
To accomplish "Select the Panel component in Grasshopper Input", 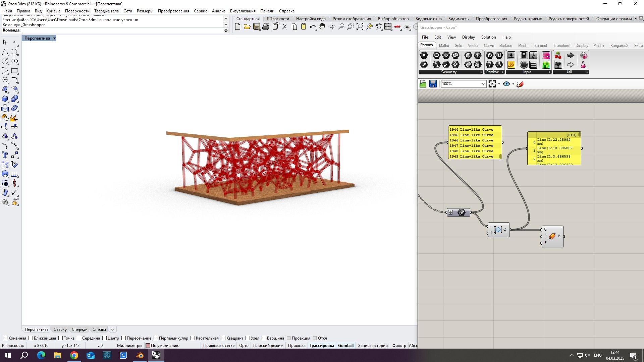I will pos(511,65).
